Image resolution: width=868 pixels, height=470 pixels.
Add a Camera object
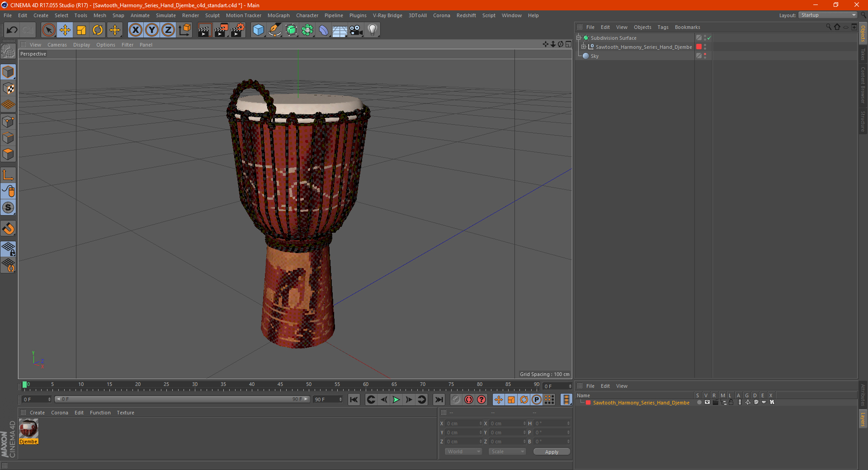pos(356,30)
